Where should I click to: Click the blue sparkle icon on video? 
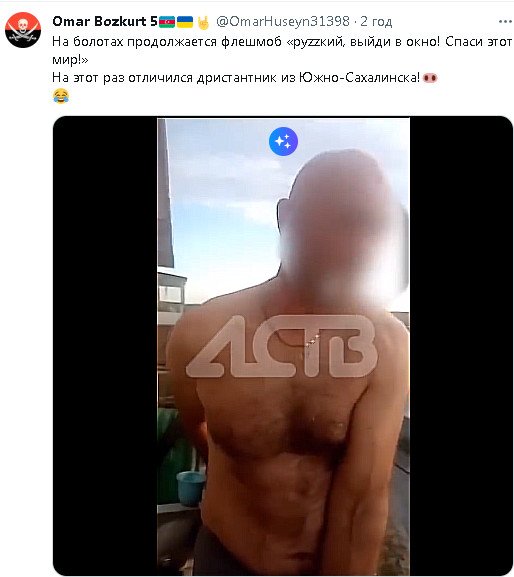pos(283,141)
